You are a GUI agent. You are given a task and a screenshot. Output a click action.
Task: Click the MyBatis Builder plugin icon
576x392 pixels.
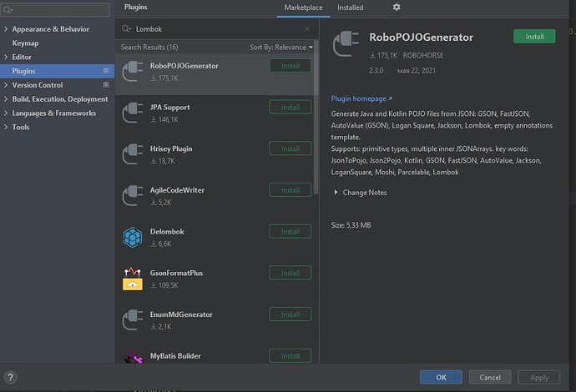134,358
